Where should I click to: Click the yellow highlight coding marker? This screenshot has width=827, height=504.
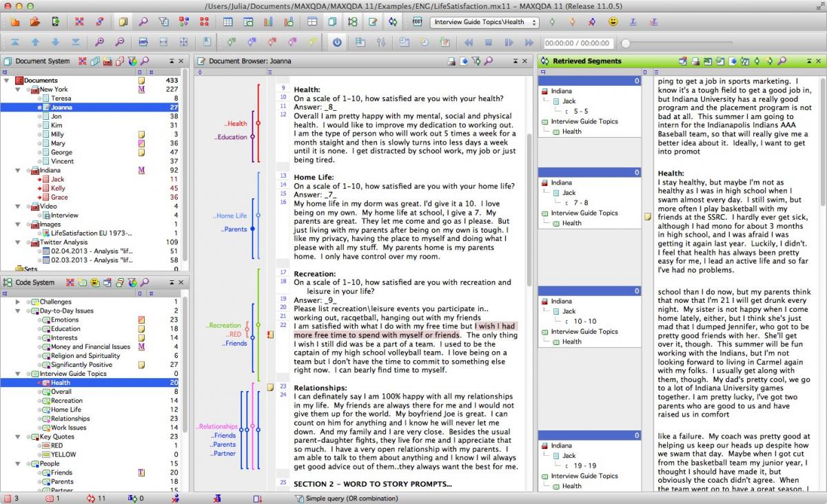(312, 42)
